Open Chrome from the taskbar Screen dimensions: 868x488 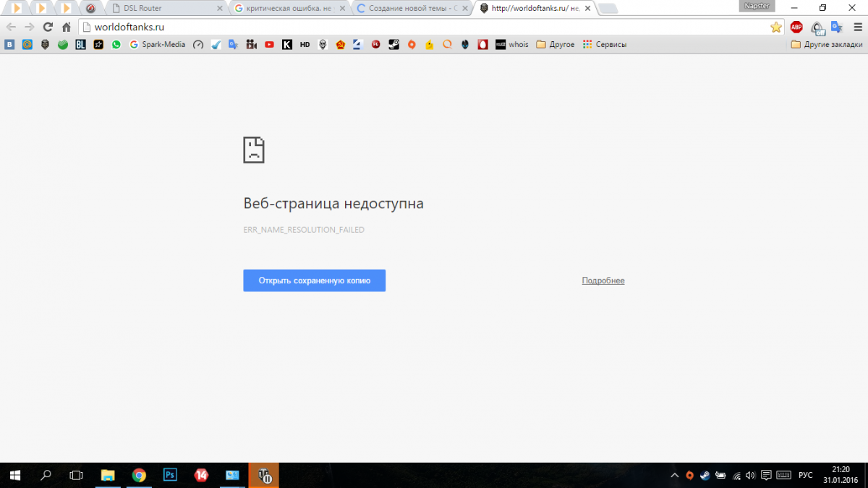click(139, 475)
